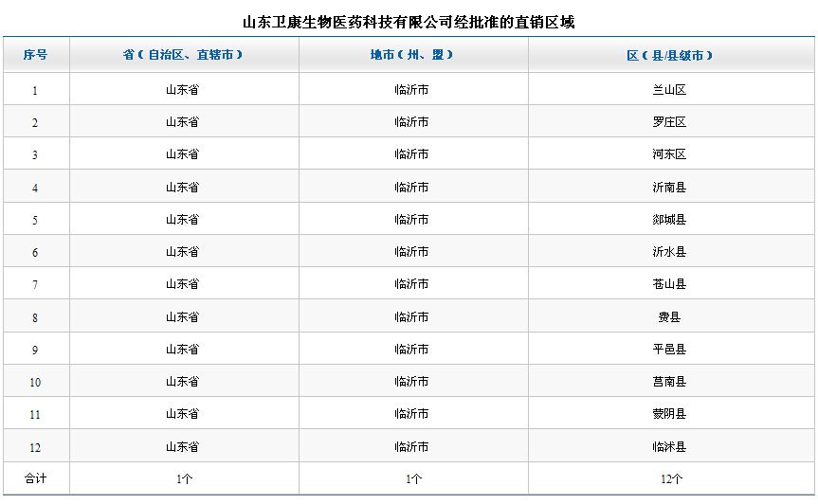818x504 pixels.
Task: Select the 苍山县 cell
Action: 669,284
